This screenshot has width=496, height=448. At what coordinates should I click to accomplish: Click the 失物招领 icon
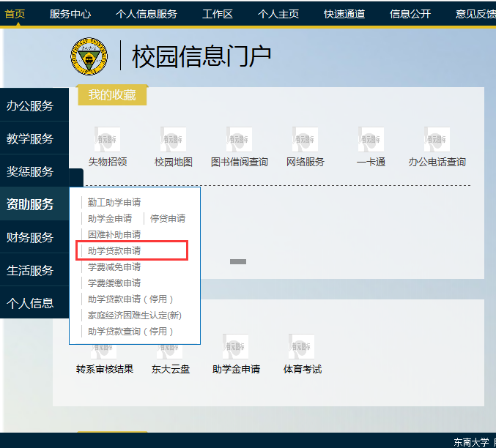pos(108,140)
